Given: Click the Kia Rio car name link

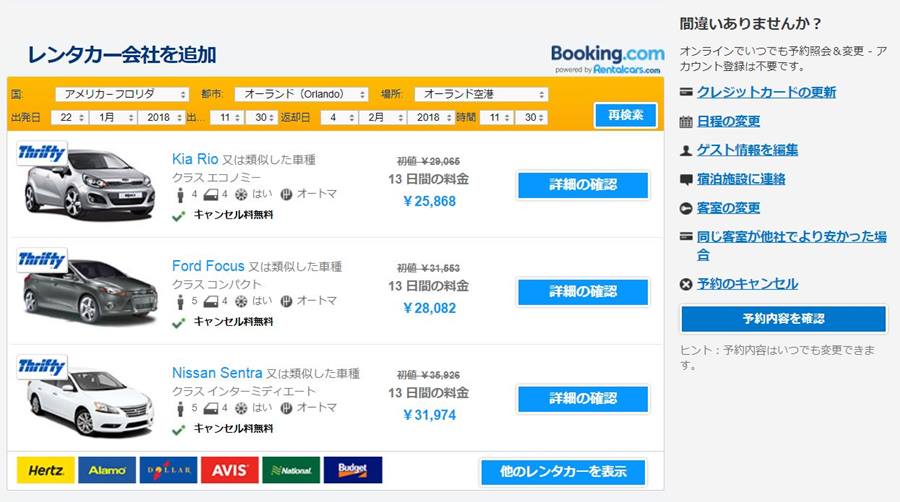Looking at the screenshot, I should 195,159.
